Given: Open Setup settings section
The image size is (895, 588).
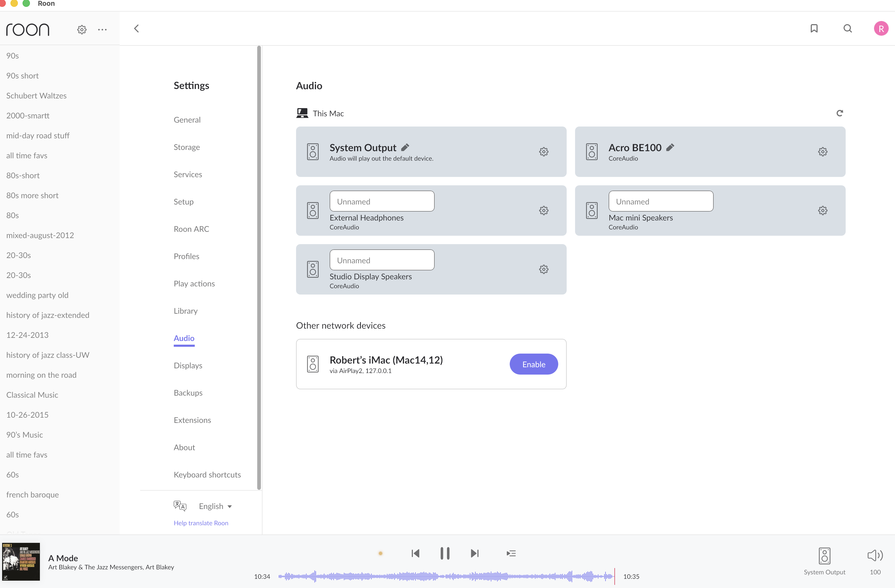Looking at the screenshot, I should 183,202.
